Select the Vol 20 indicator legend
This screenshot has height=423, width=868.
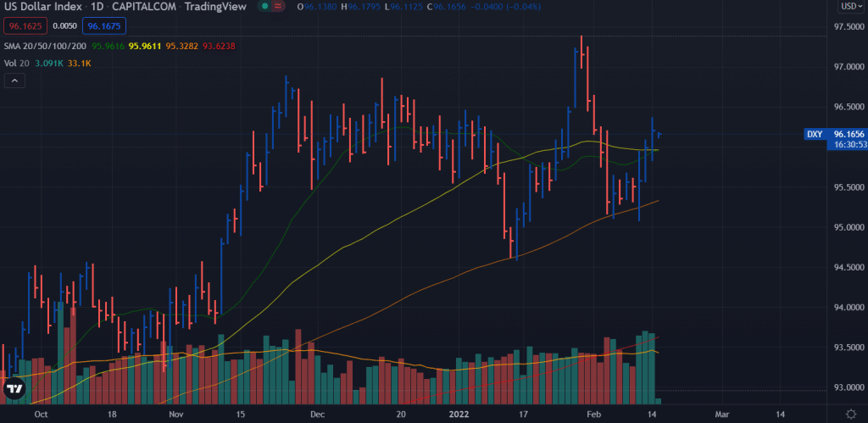click(15, 64)
